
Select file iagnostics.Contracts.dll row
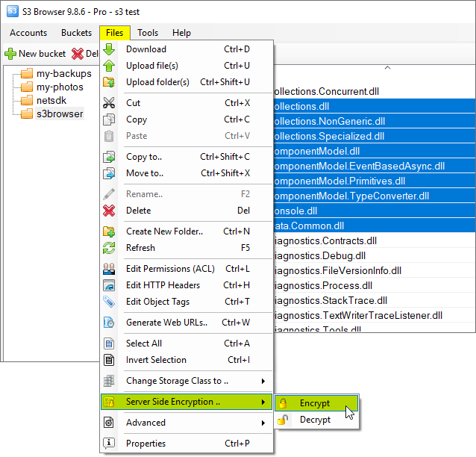point(375,240)
